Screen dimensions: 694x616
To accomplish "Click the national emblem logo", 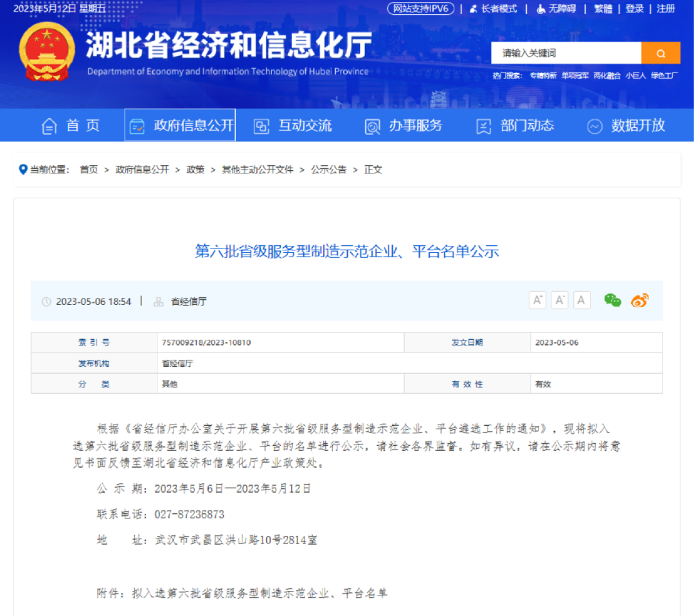I will (x=47, y=51).
